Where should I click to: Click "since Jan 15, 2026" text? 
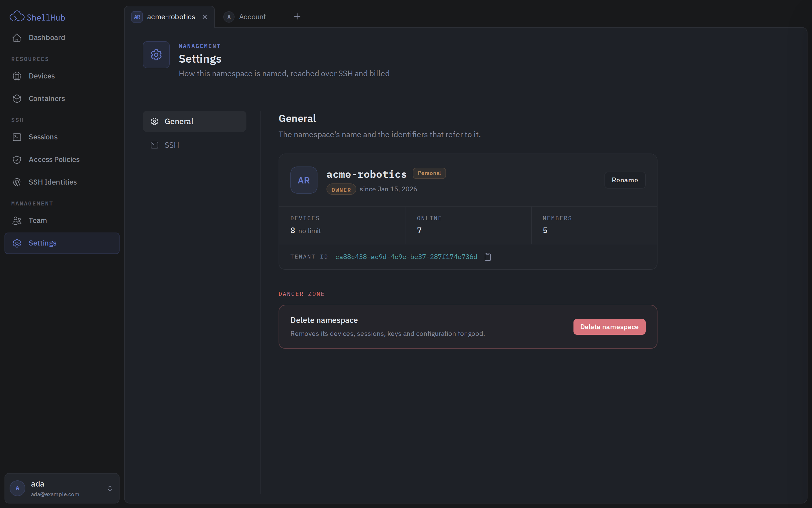point(388,189)
